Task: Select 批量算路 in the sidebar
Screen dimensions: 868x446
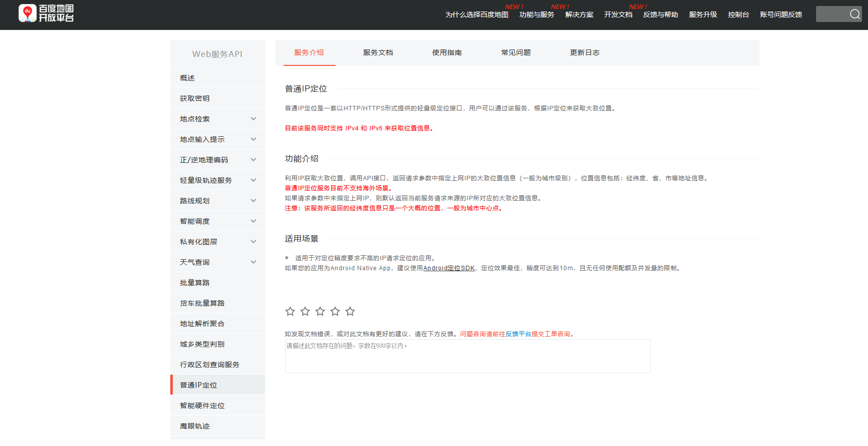Action: [218, 283]
